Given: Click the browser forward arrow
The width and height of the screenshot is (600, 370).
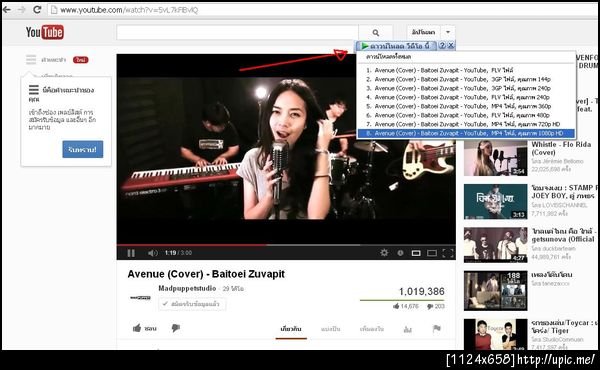Looking at the screenshot, I should click(22, 10).
